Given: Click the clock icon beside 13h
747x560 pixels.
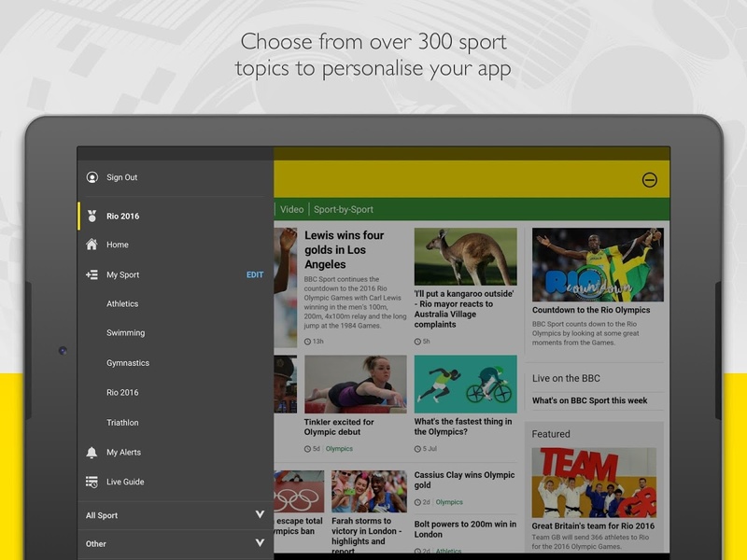Looking at the screenshot, I should (x=307, y=342).
